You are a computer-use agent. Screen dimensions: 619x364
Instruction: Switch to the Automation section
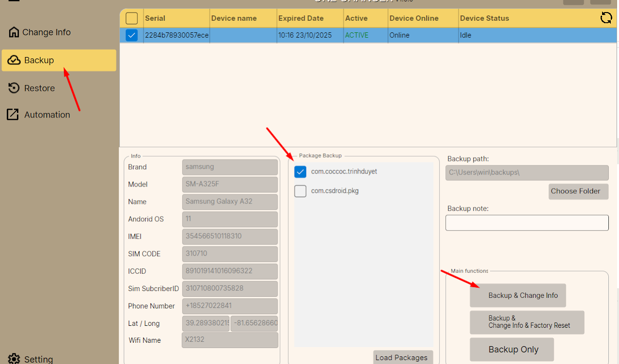(47, 115)
